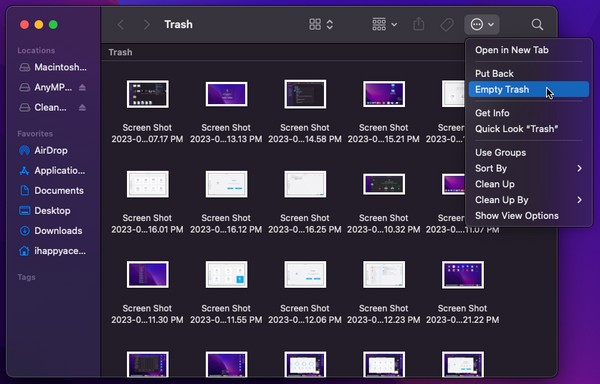The image size is (600, 384).
Task: Select Clean volume in sidebar
Action: point(43,107)
